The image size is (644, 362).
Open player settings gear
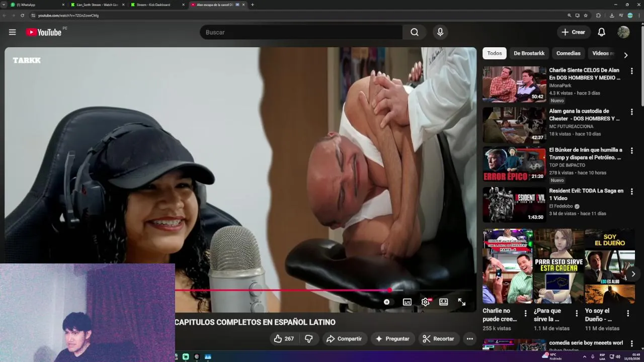click(x=426, y=302)
